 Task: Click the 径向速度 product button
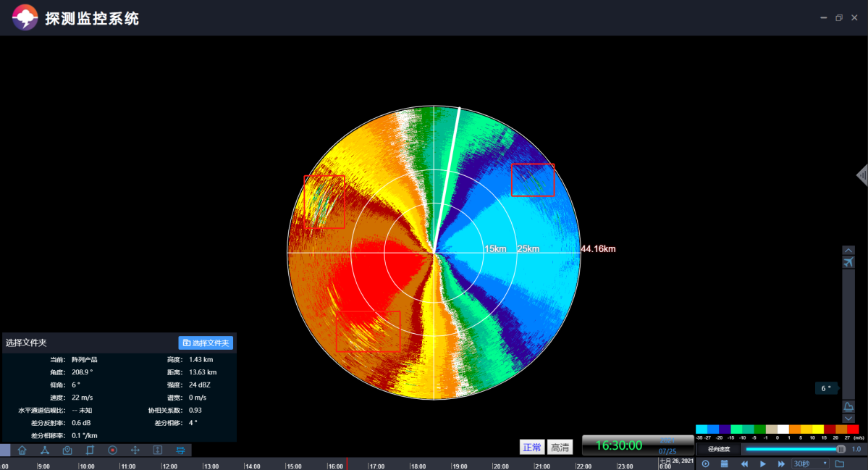[x=717, y=450]
